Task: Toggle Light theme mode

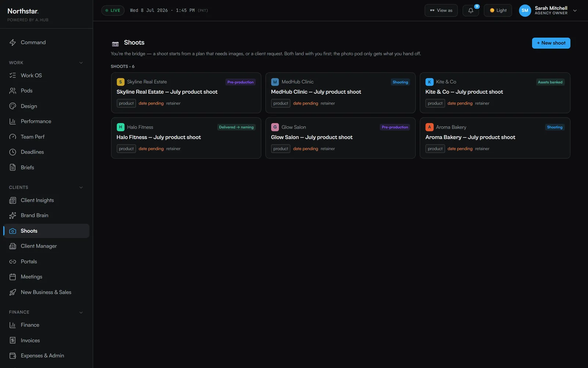Action: (x=498, y=10)
